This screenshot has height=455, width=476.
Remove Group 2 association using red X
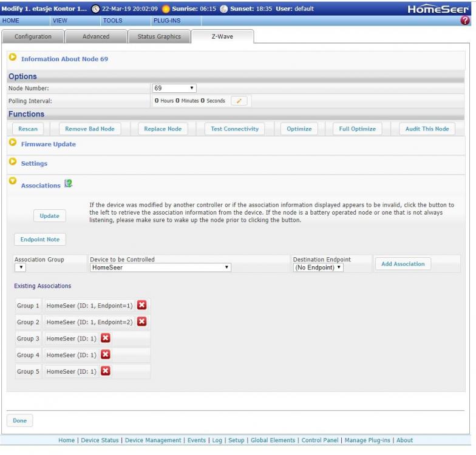[x=142, y=322]
